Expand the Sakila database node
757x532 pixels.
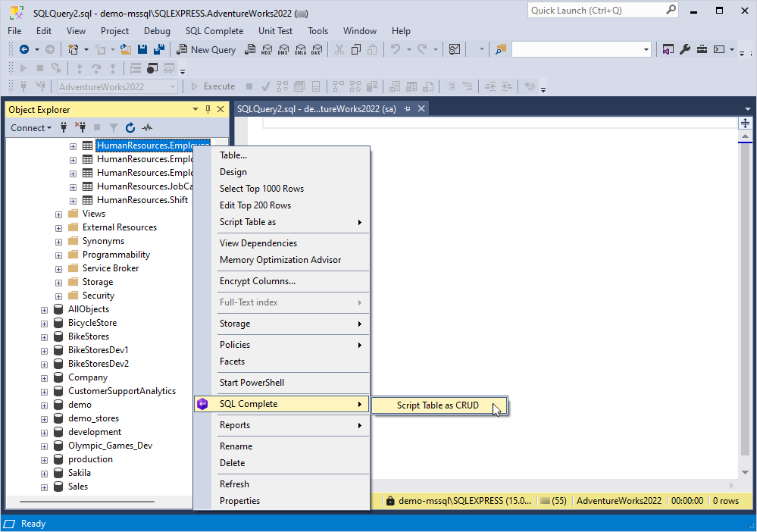(44, 474)
